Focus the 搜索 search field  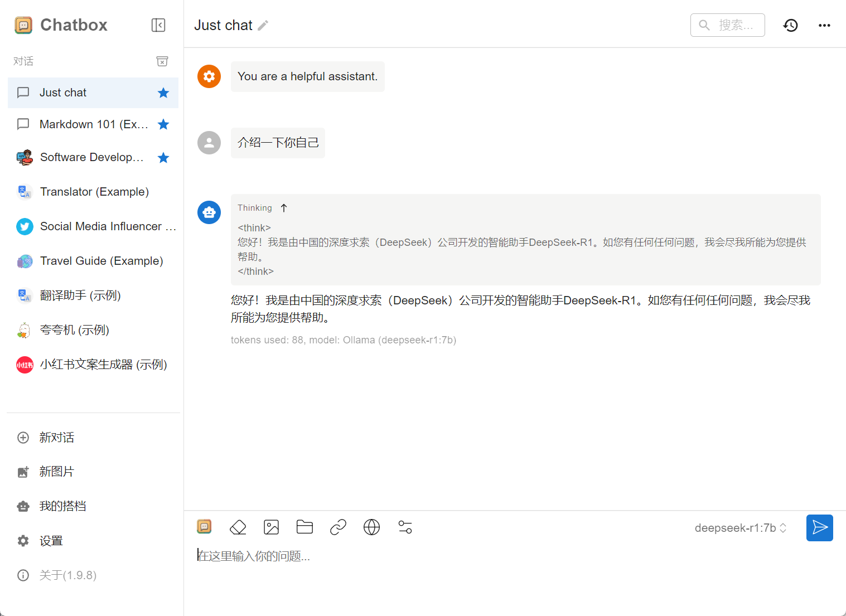727,25
